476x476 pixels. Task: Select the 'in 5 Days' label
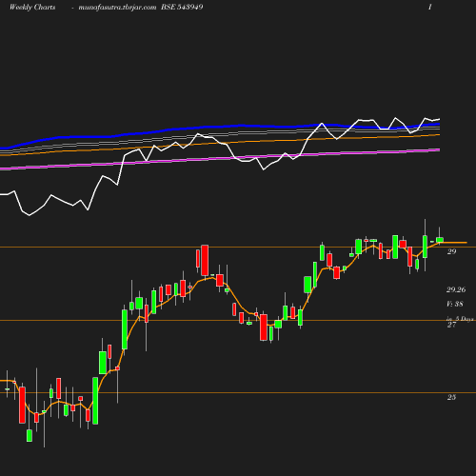pyautogui.click(x=460, y=318)
